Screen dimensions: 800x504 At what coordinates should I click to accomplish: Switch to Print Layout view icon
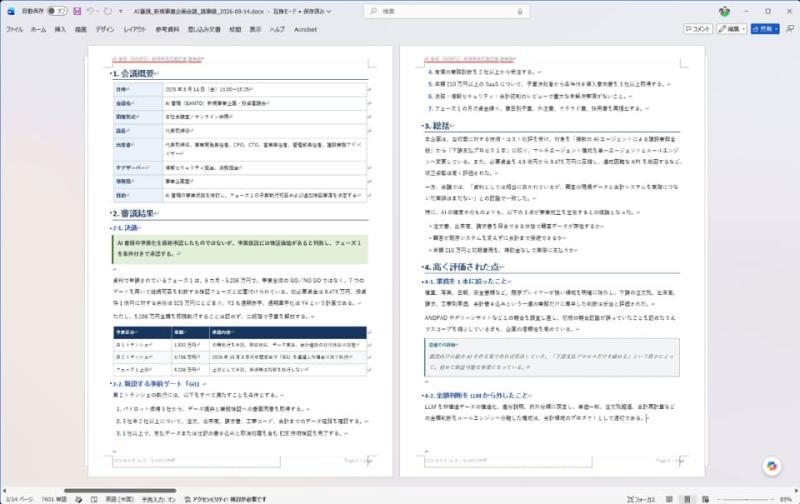click(x=687, y=499)
